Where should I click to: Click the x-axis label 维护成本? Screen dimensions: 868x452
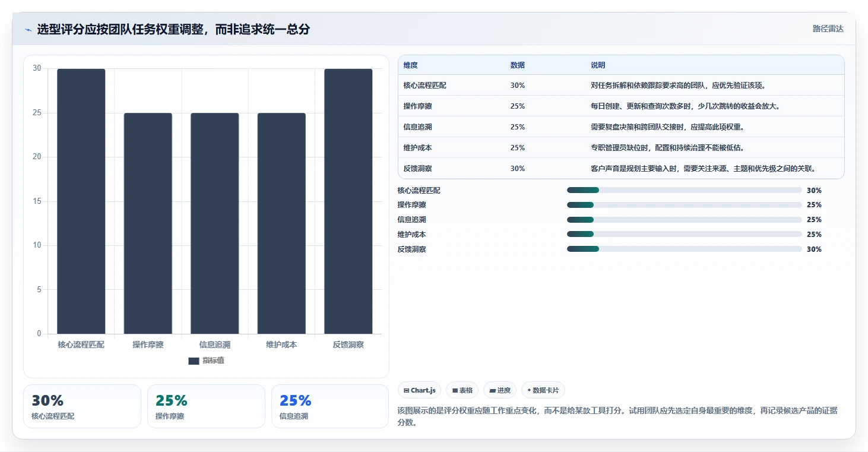(x=281, y=344)
